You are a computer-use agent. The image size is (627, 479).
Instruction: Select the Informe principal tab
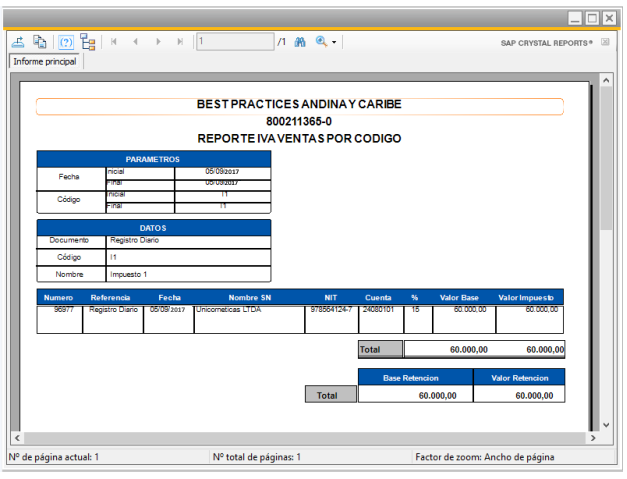pos(44,62)
